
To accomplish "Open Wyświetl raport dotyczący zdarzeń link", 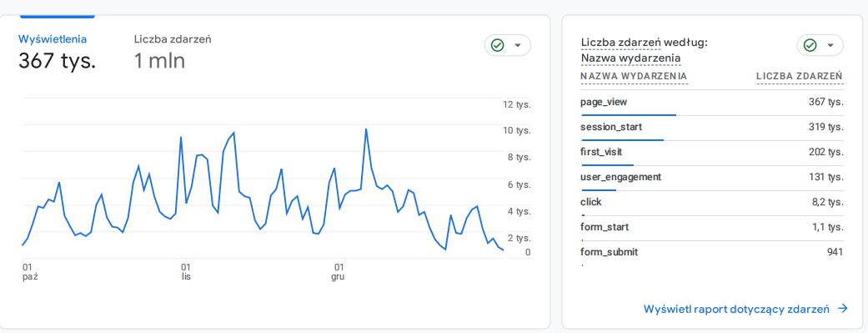I will [x=736, y=309].
